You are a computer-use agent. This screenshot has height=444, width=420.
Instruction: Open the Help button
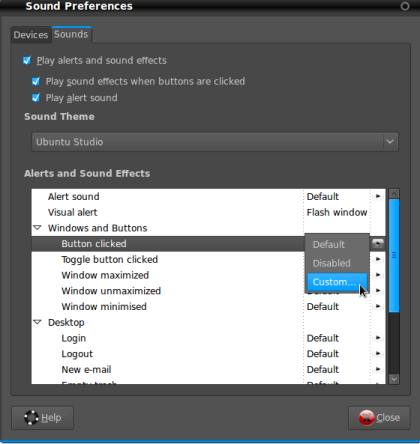pyautogui.click(x=43, y=418)
